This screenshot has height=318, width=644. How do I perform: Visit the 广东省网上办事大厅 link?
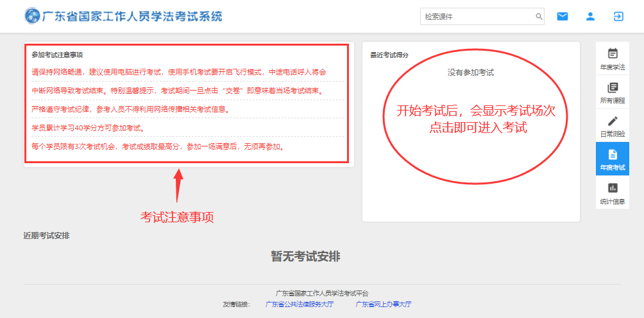pyautogui.click(x=384, y=304)
